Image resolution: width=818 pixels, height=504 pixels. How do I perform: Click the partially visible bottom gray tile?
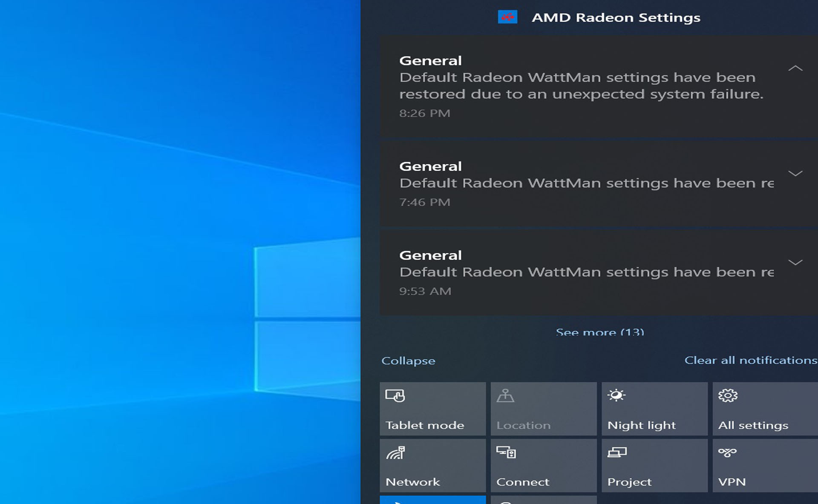click(543, 500)
